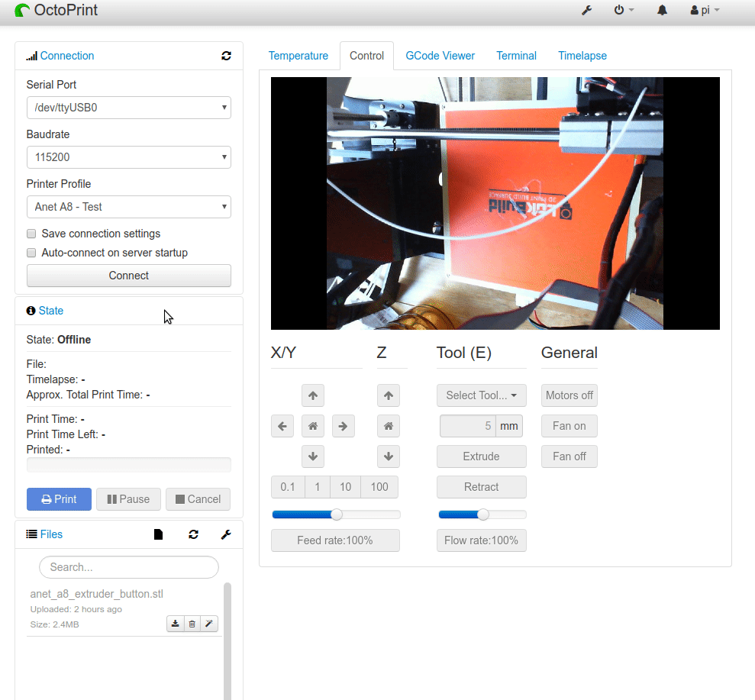
Task: Adjust the Feed rate slider handle
Action: (337, 515)
